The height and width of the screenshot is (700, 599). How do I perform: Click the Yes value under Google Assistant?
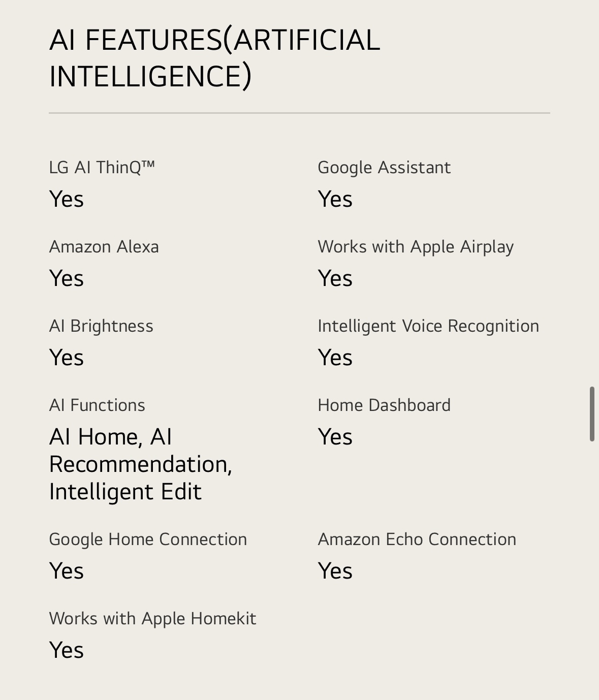pyautogui.click(x=335, y=199)
